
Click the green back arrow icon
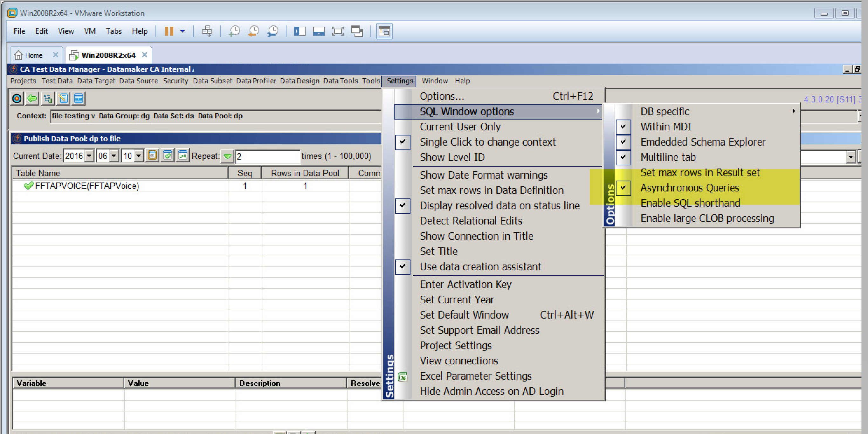coord(32,98)
